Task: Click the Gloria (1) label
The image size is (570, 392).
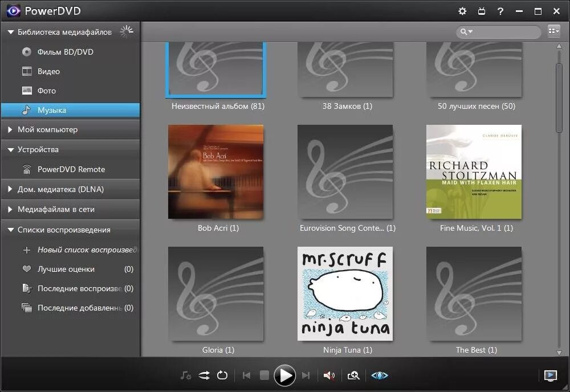Action: pos(218,350)
